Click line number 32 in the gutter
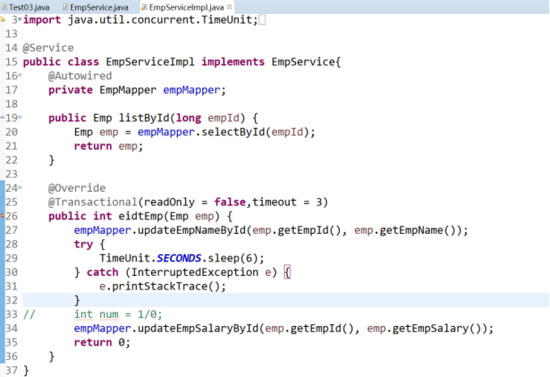 11,300
